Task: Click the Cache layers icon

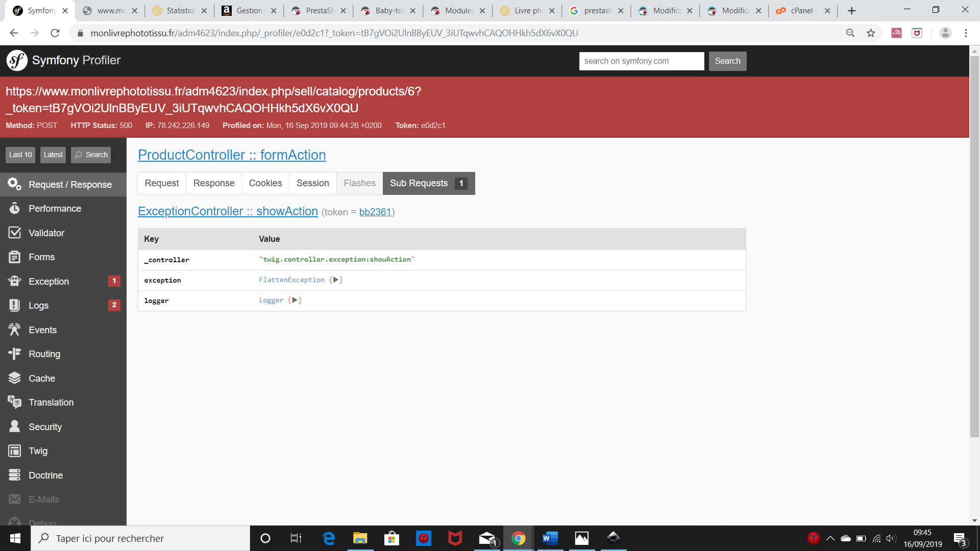Action: point(14,378)
